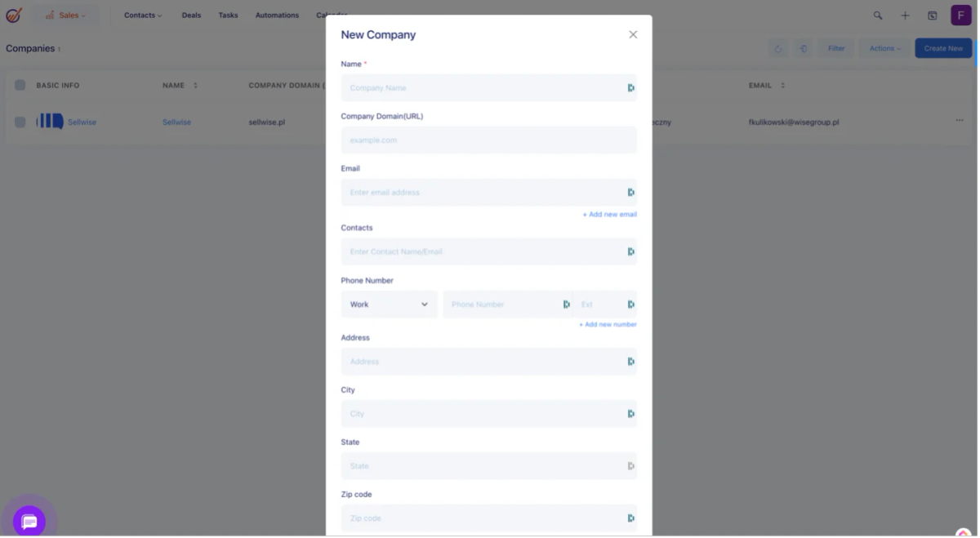Click the icon inside the Contacts field
This screenshot has width=980, height=538.
tap(630, 252)
